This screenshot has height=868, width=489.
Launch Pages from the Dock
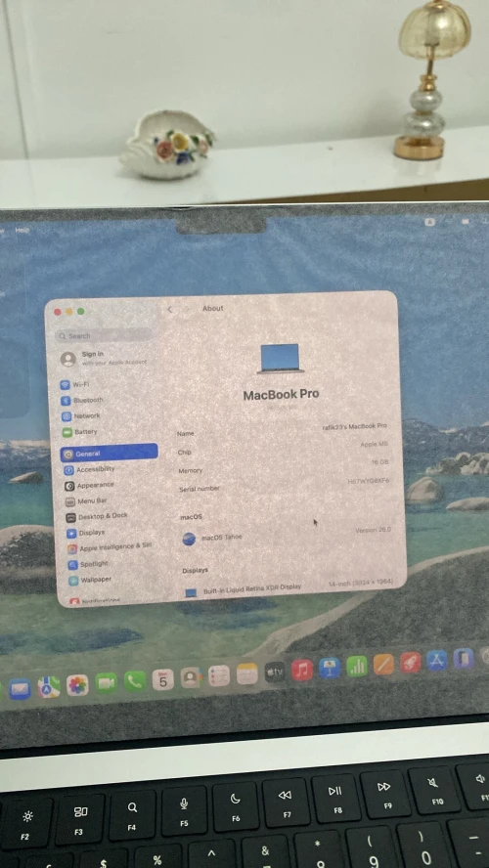click(x=383, y=664)
